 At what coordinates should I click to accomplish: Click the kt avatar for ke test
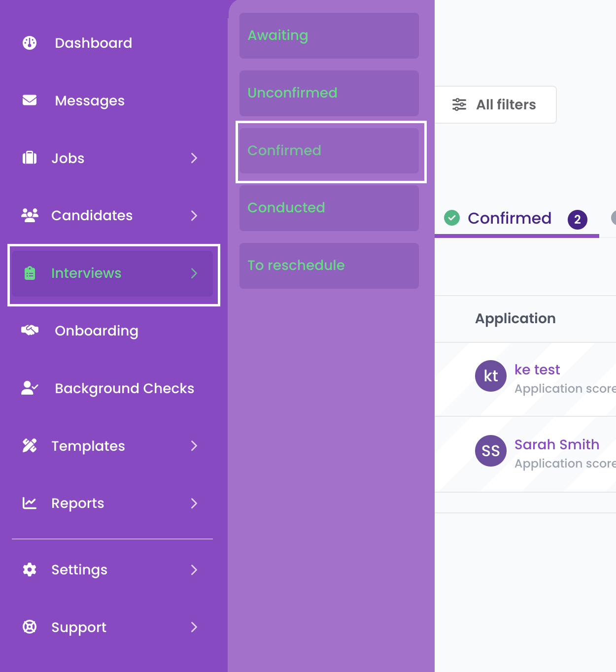(x=491, y=376)
